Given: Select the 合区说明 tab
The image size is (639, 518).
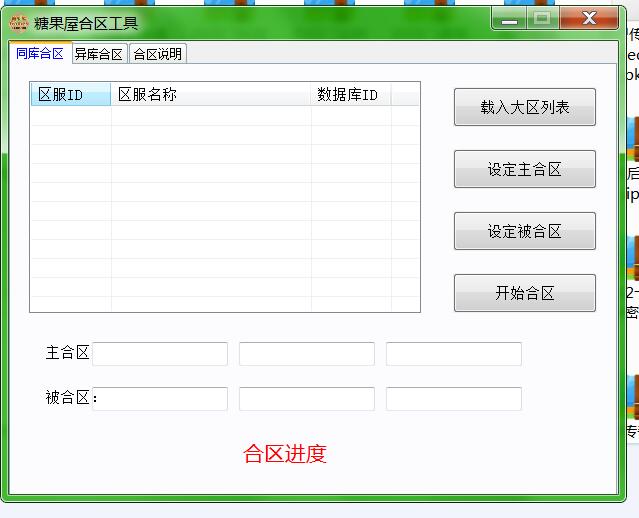Looking at the screenshot, I should click(157, 54).
